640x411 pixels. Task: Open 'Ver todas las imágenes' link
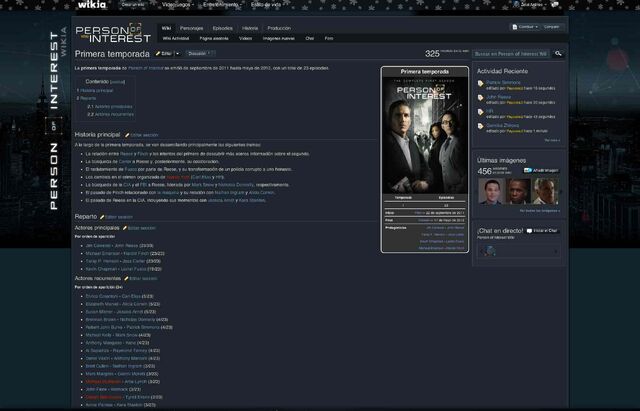[x=540, y=211]
